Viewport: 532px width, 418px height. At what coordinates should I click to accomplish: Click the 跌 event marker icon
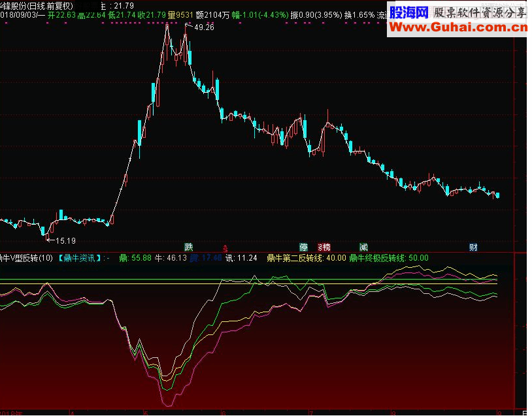189,247
